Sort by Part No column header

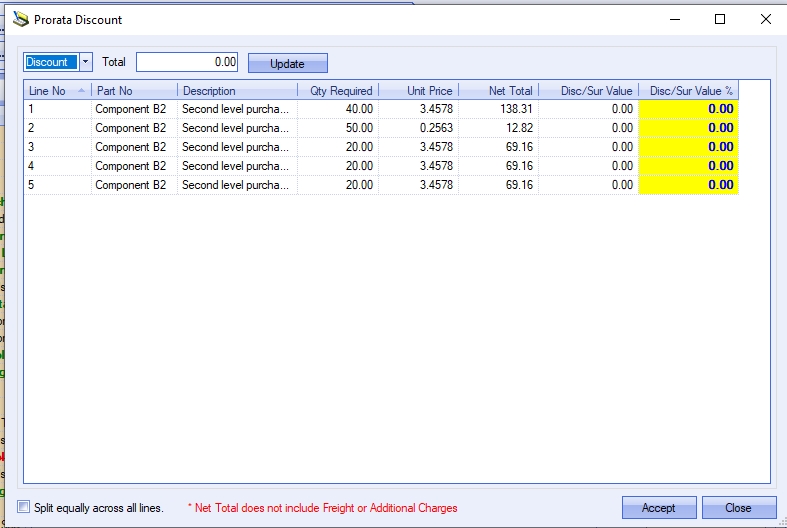(134, 91)
